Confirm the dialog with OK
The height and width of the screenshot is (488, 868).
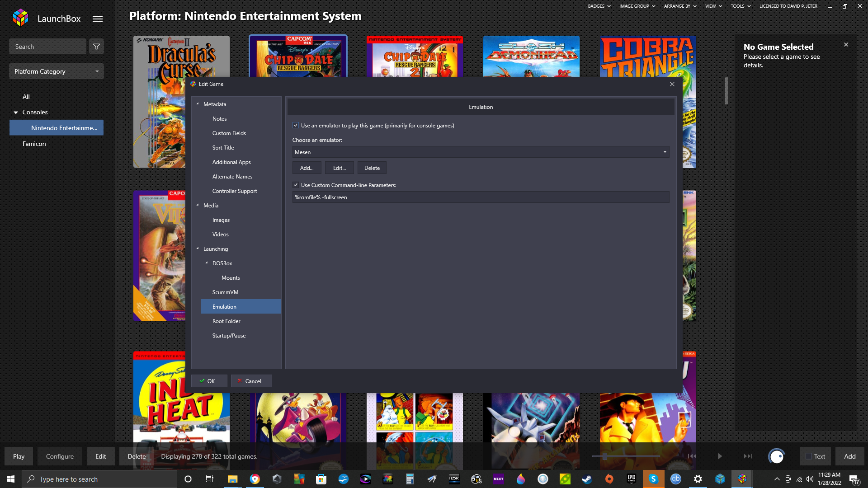tap(209, 381)
